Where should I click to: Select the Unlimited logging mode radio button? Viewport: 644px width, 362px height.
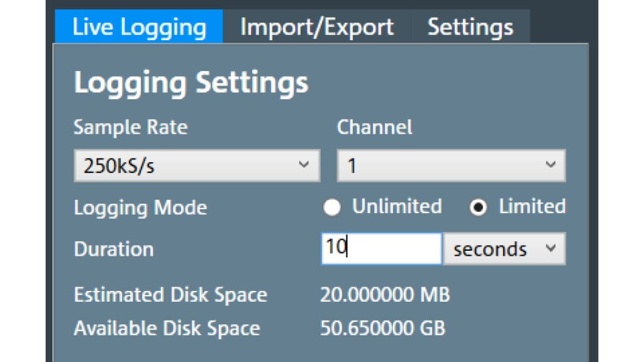pos(332,208)
